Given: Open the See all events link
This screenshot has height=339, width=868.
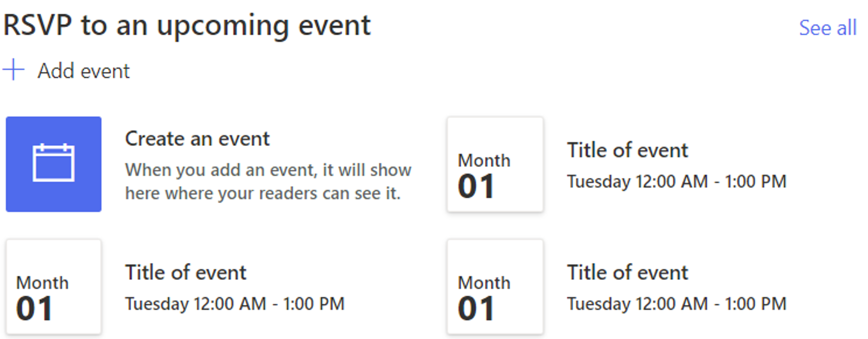Looking at the screenshot, I should [828, 28].
